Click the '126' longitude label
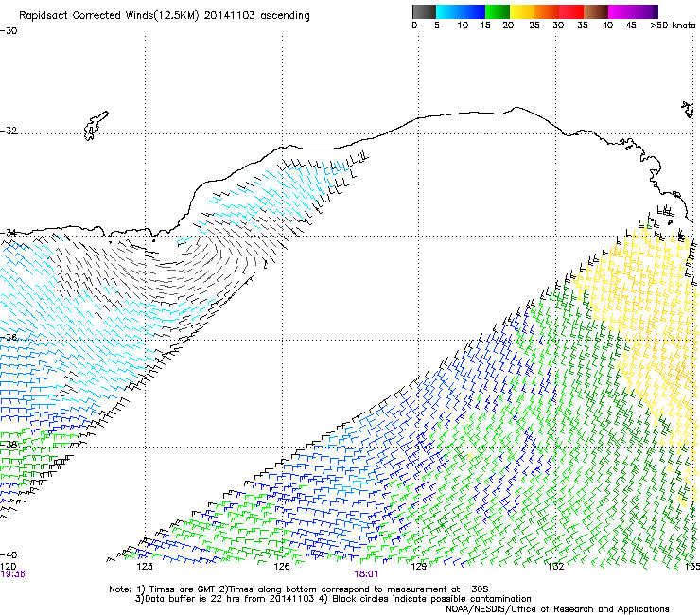 tap(282, 567)
